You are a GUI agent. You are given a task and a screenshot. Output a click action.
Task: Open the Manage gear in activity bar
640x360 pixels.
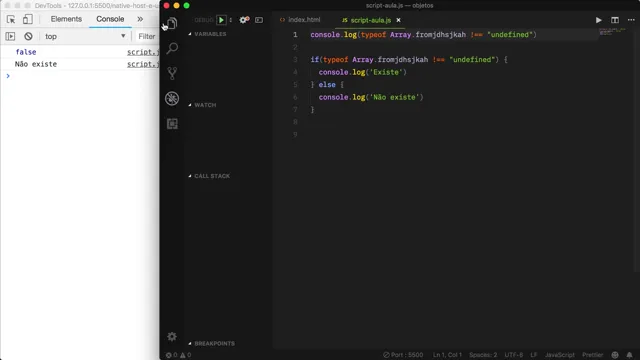pyautogui.click(x=172, y=336)
